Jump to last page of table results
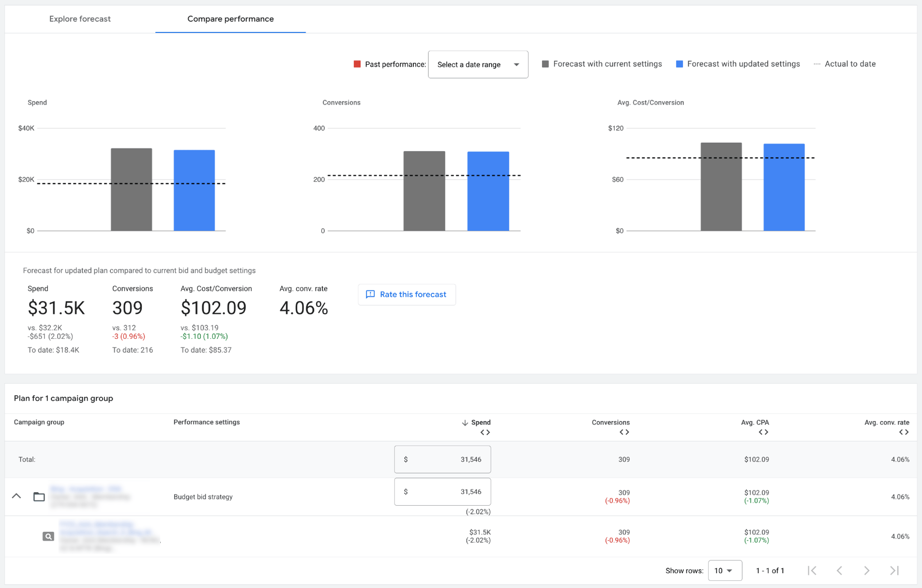 [x=893, y=571]
